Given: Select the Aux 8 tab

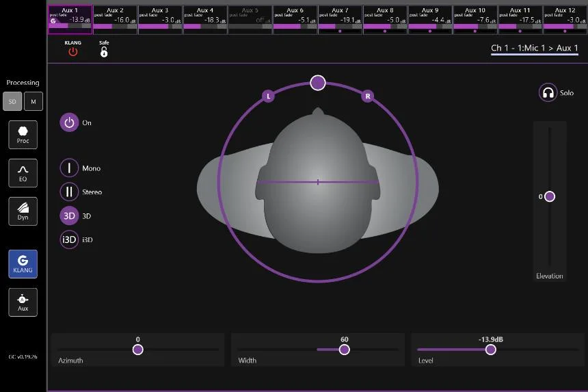Looking at the screenshot, I should point(385,20).
